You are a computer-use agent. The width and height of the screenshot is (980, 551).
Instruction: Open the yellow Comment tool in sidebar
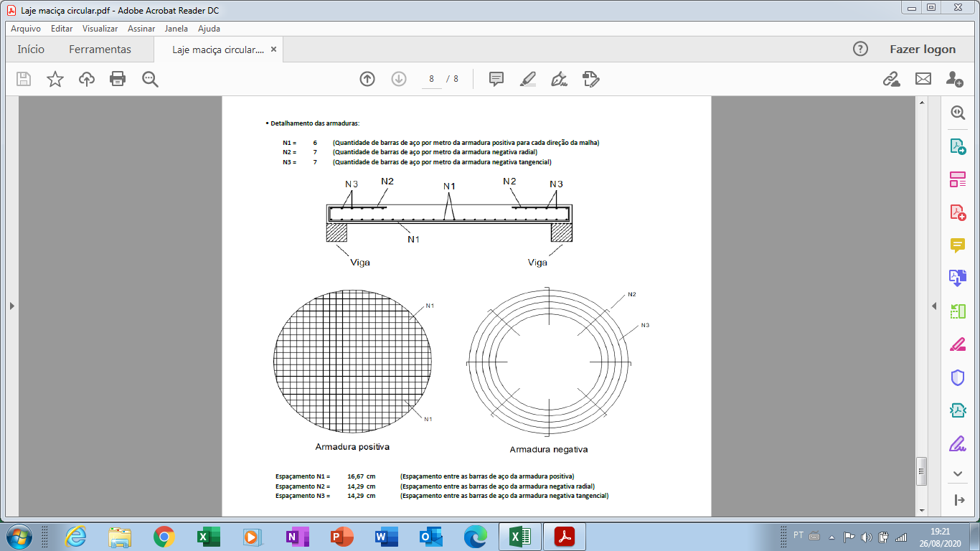(x=958, y=245)
